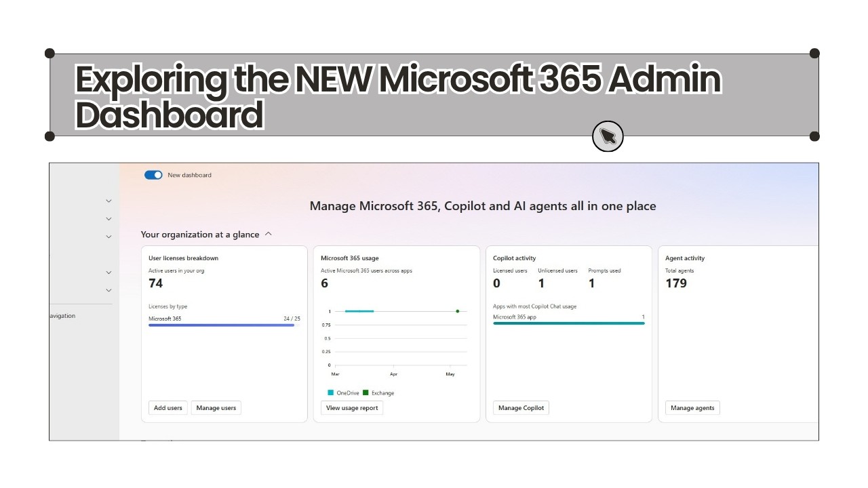Select the slide title text box
The height and width of the screenshot is (488, 868).
tap(434, 95)
